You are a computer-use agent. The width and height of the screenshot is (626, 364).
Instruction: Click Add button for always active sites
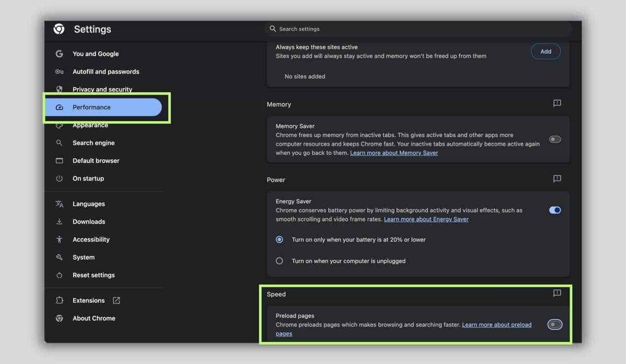546,51
